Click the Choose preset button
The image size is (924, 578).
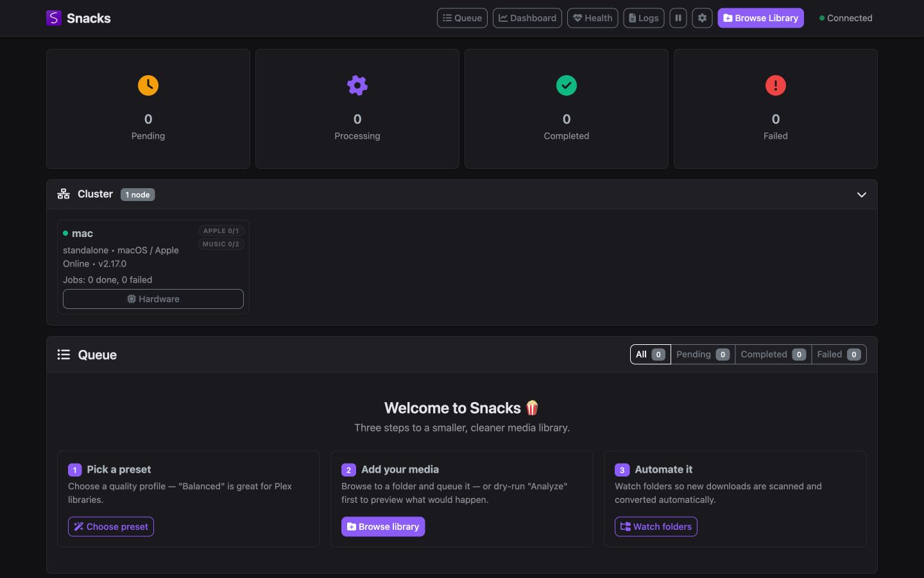coord(111,527)
